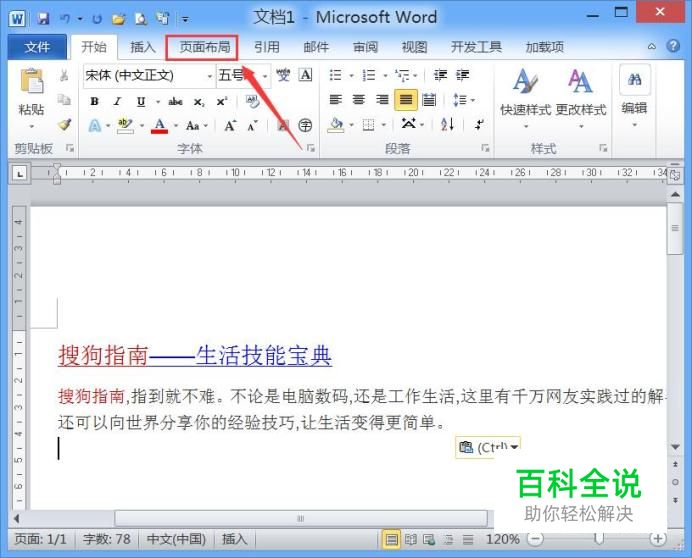
Task: Click the Open folder icon
Action: point(118,19)
